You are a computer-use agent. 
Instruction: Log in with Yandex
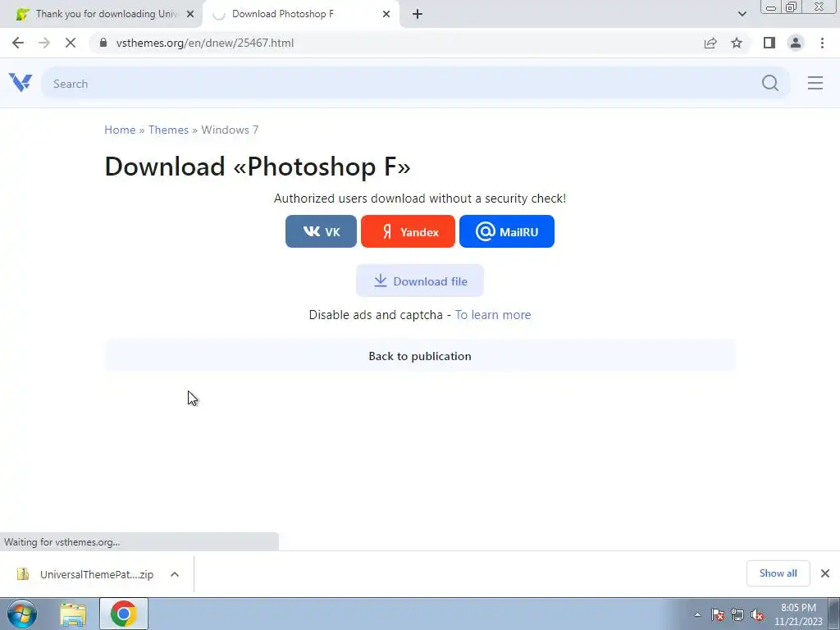(x=408, y=231)
